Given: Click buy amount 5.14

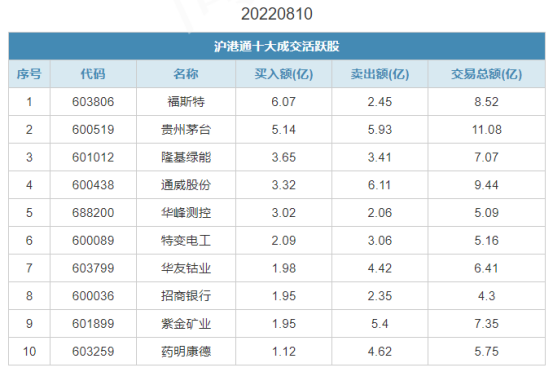Looking at the screenshot, I should (x=283, y=130).
